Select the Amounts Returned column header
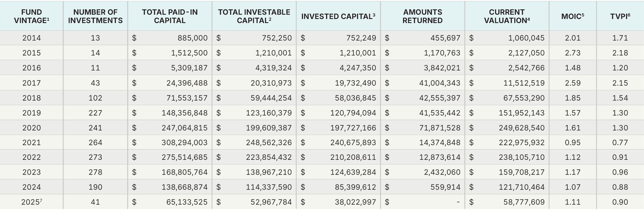Image resolution: width=644 pixels, height=213 pixels. pos(422,16)
